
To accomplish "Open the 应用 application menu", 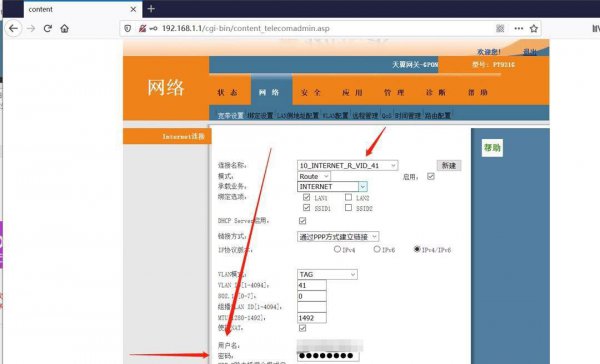I will [352, 92].
